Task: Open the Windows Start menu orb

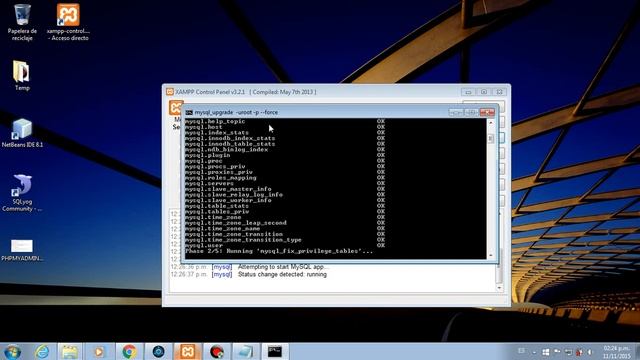Action: click(x=12, y=351)
